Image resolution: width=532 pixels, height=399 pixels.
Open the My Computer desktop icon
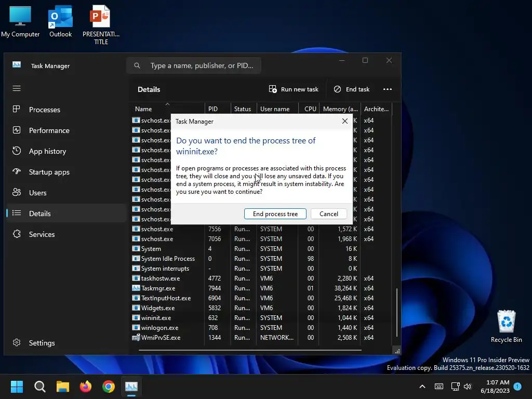point(20,21)
